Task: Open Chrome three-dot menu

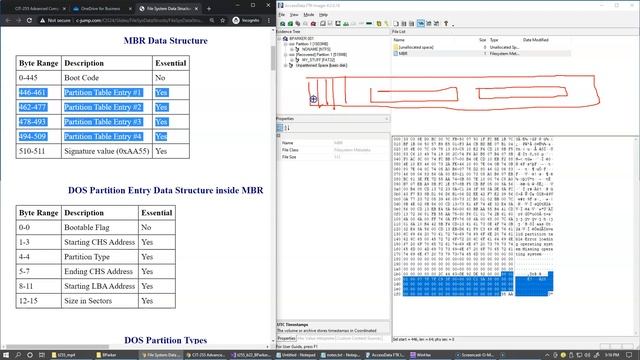Action: (x=269, y=20)
